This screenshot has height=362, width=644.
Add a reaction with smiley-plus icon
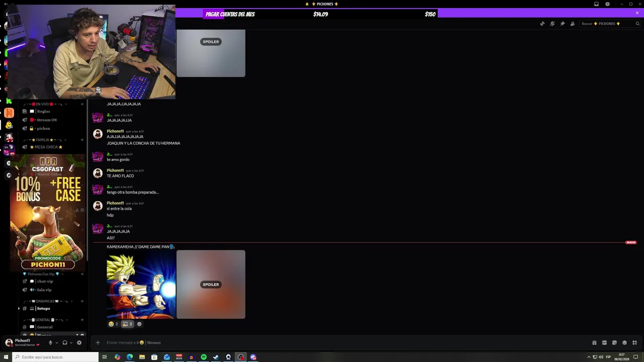[139, 324]
